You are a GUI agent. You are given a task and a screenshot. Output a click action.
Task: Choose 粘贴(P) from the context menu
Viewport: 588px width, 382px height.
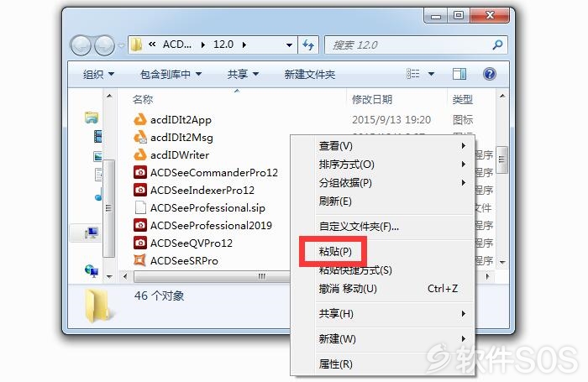tap(335, 251)
